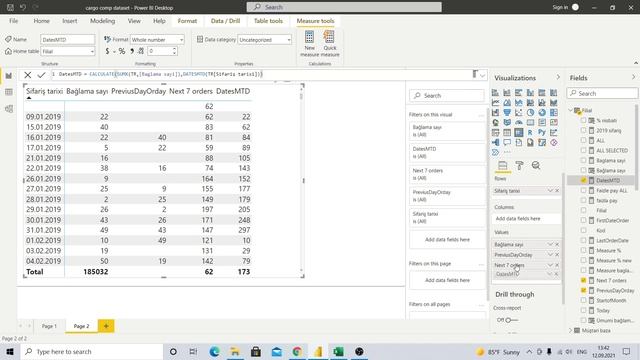Expand the formula bar chevron
The width and height of the screenshot is (640, 360).
(x=482, y=75)
